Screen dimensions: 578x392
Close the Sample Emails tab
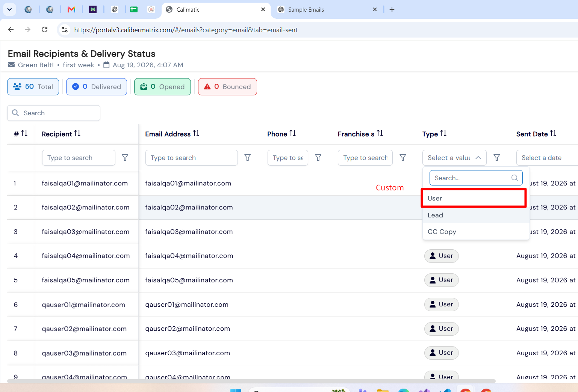(x=375, y=9)
